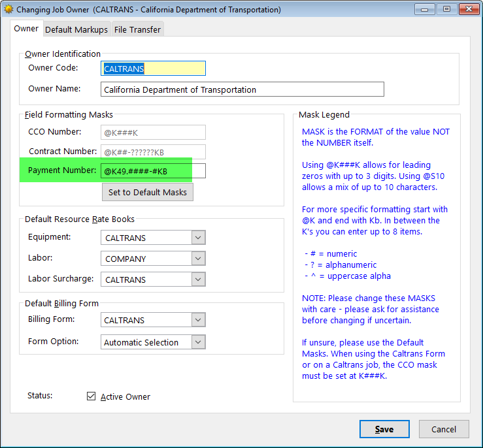Image resolution: width=483 pixels, height=448 pixels.
Task: Click the Owner Code input field
Action: pos(153,69)
